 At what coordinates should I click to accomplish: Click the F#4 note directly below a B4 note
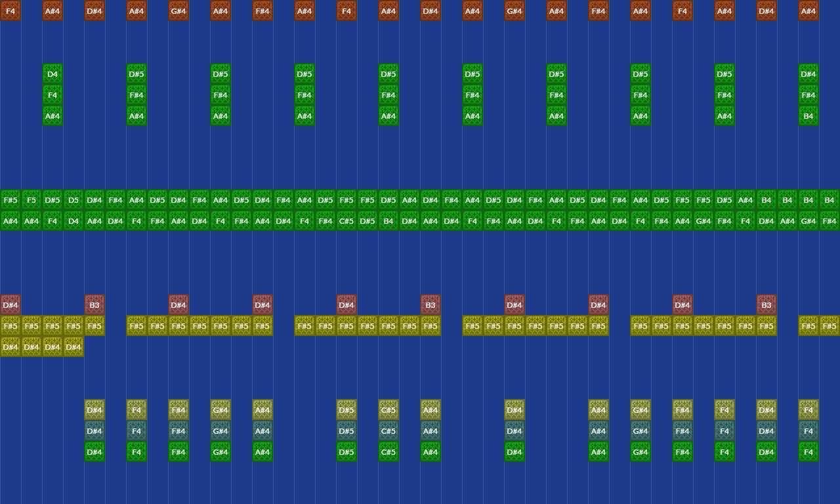tap(829, 220)
